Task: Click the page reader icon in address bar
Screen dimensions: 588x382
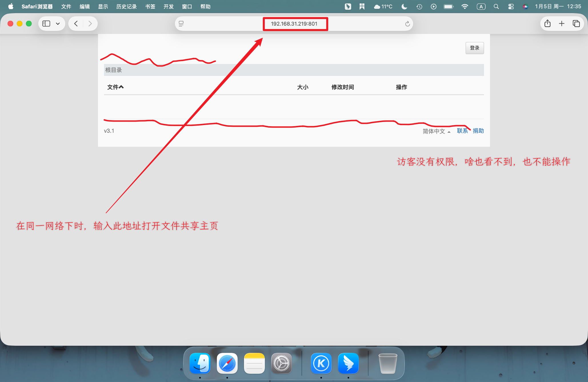Action: tap(181, 24)
